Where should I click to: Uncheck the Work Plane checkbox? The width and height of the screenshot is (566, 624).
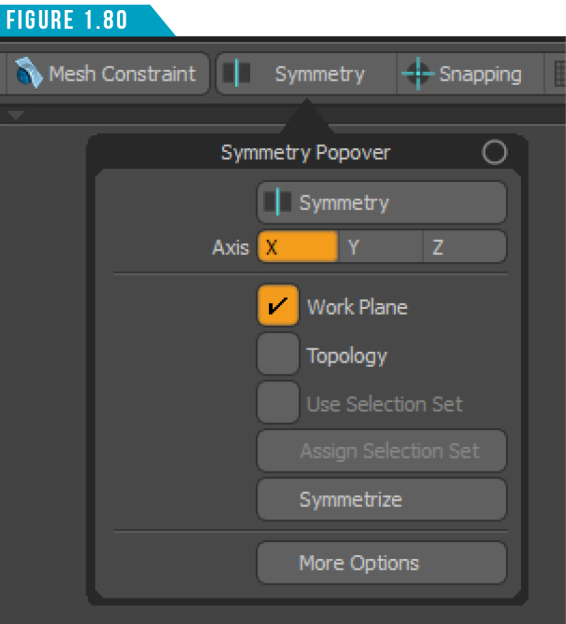click(x=278, y=306)
